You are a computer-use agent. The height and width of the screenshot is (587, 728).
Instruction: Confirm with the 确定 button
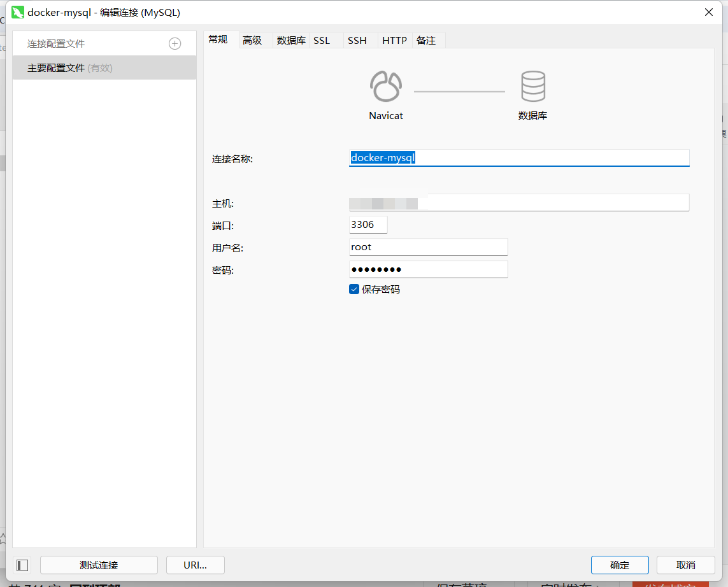tap(620, 565)
